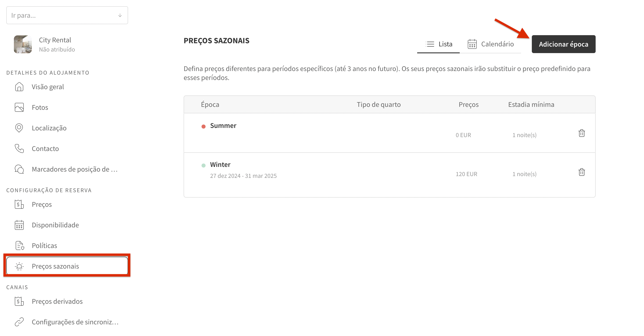This screenshot has width=644, height=336.
Task: Open the Contacto phone icon
Action: (19, 149)
